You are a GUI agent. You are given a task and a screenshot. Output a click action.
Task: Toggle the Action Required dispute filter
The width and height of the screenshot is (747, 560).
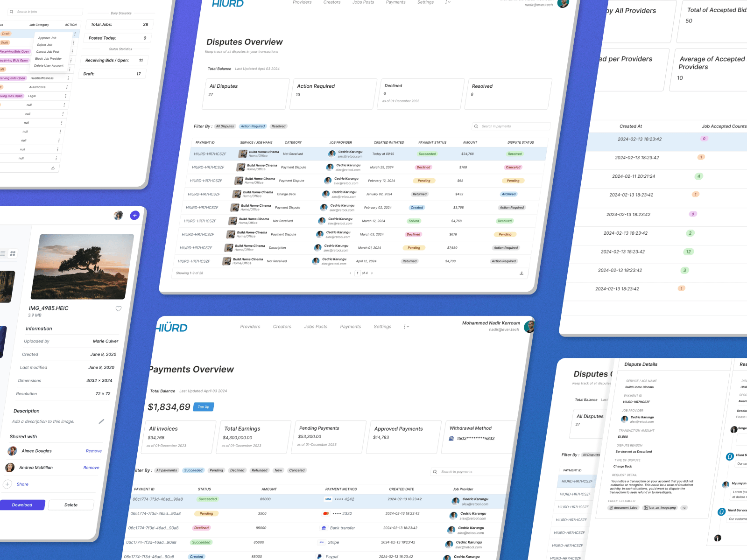[x=253, y=126]
